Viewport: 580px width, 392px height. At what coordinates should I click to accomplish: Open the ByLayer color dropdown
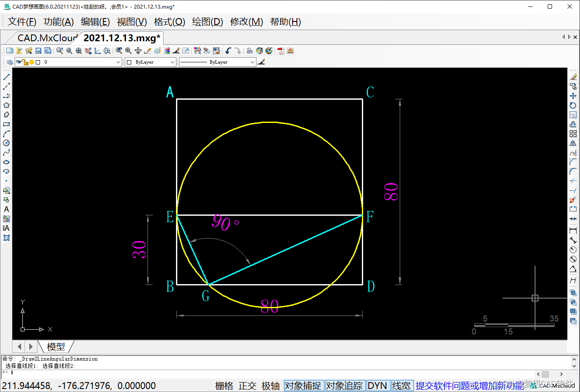click(151, 62)
